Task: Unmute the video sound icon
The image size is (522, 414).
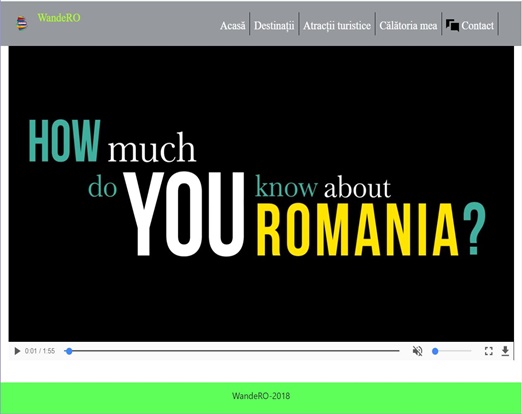Action: point(417,351)
